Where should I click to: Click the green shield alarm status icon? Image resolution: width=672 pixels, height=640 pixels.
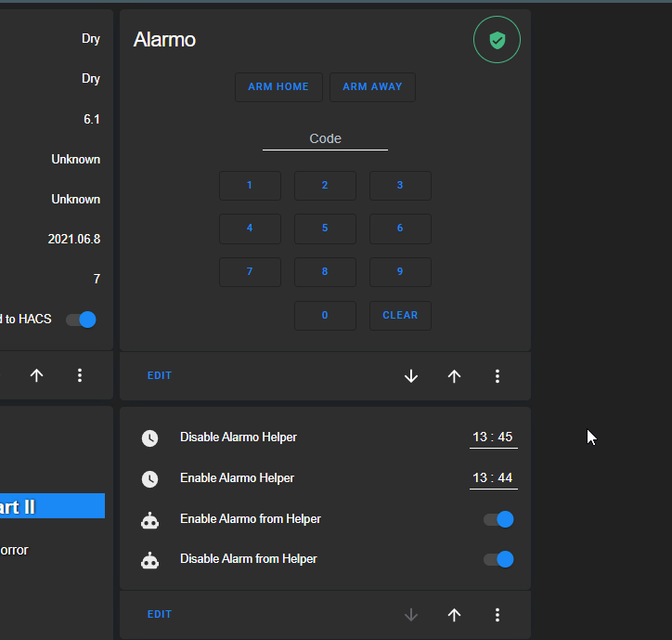pos(497,40)
